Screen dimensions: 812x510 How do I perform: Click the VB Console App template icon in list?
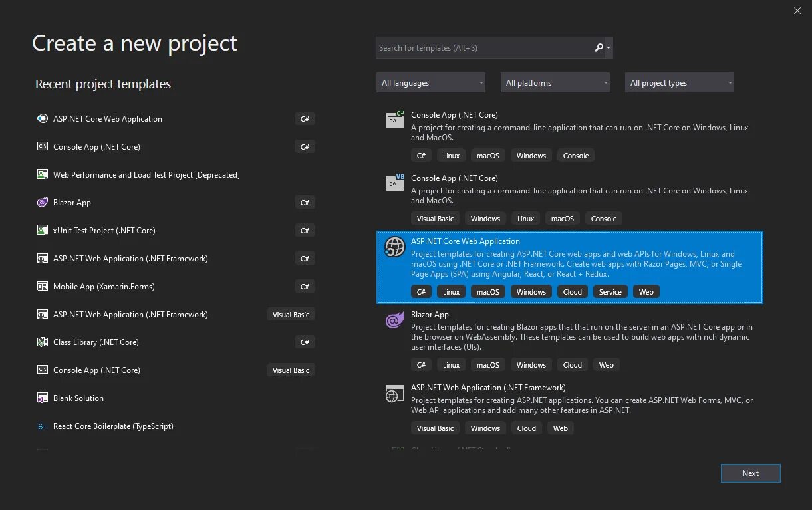395,182
